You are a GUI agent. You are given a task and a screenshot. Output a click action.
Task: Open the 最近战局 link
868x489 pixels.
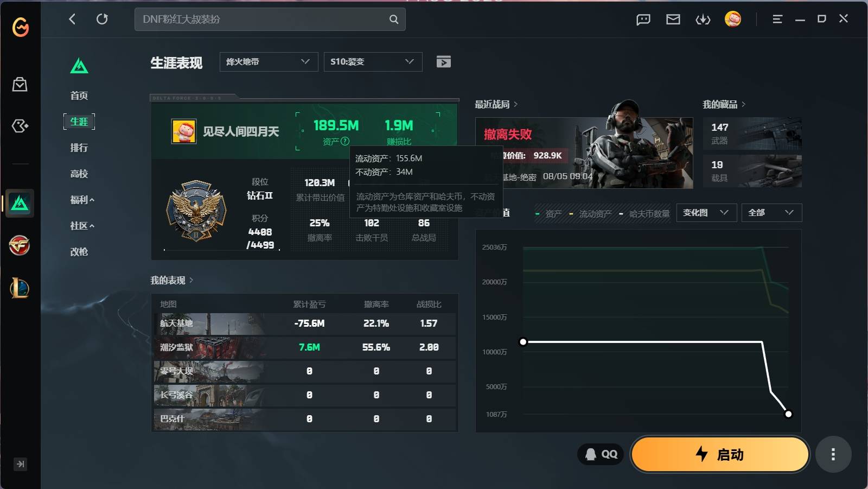pyautogui.click(x=496, y=104)
